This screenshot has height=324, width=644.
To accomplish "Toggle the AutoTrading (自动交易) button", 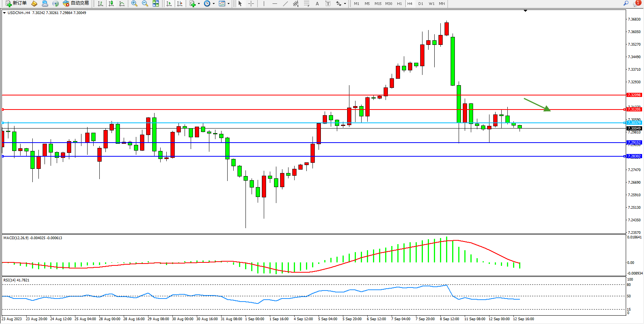I will point(76,3).
